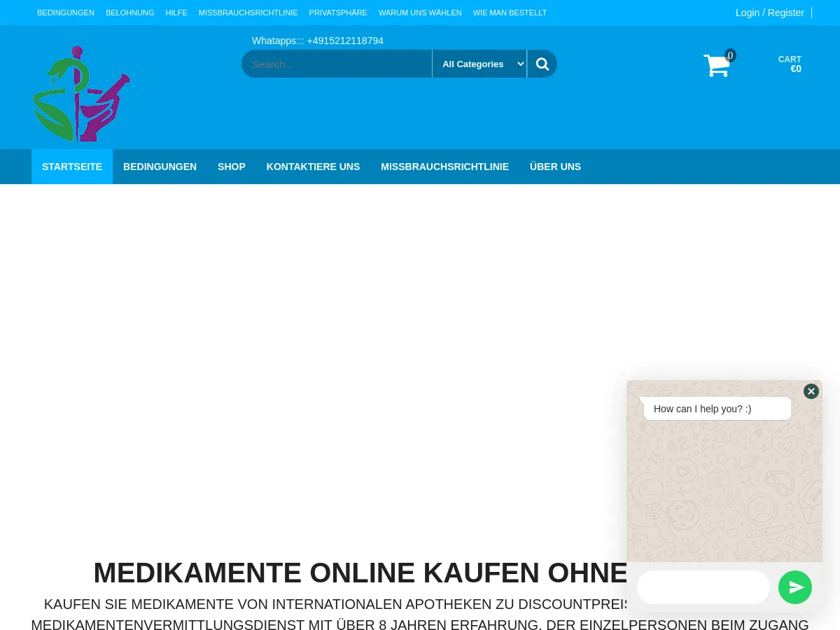Open the BELOHNUNG link

pyautogui.click(x=129, y=13)
